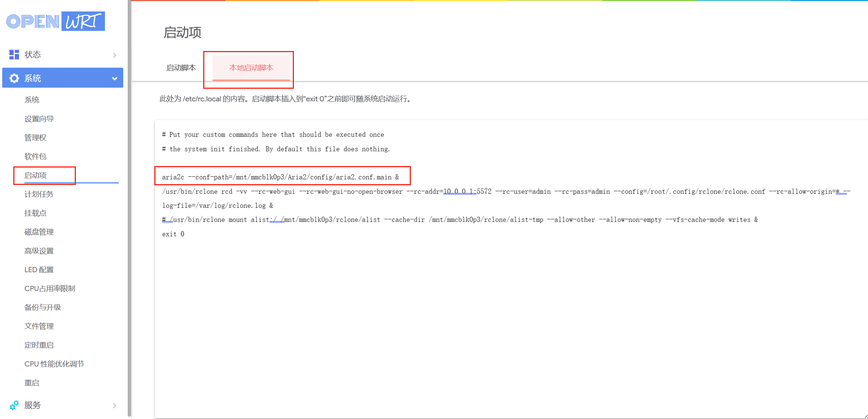Screen dimensions: 868x419
Task: Click the services cog icon
Action: [14, 405]
